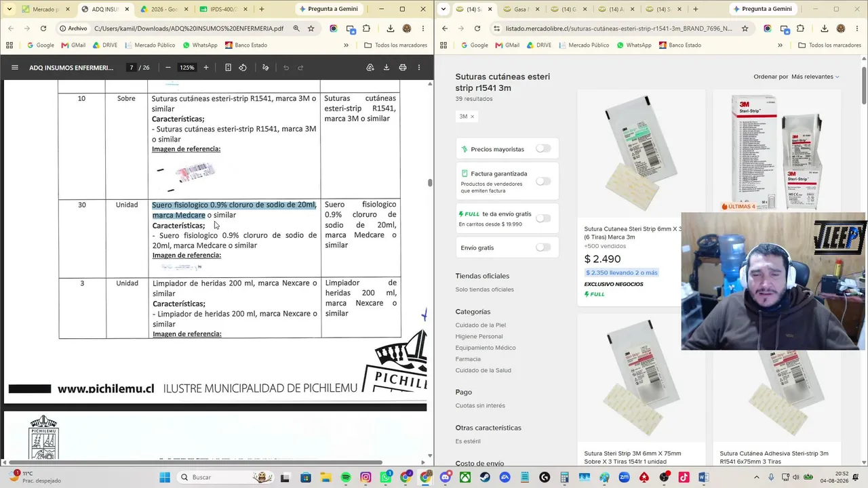Show more bookmarks in MercadoLibre window
The height and width of the screenshot is (488, 868).
click(x=780, y=45)
